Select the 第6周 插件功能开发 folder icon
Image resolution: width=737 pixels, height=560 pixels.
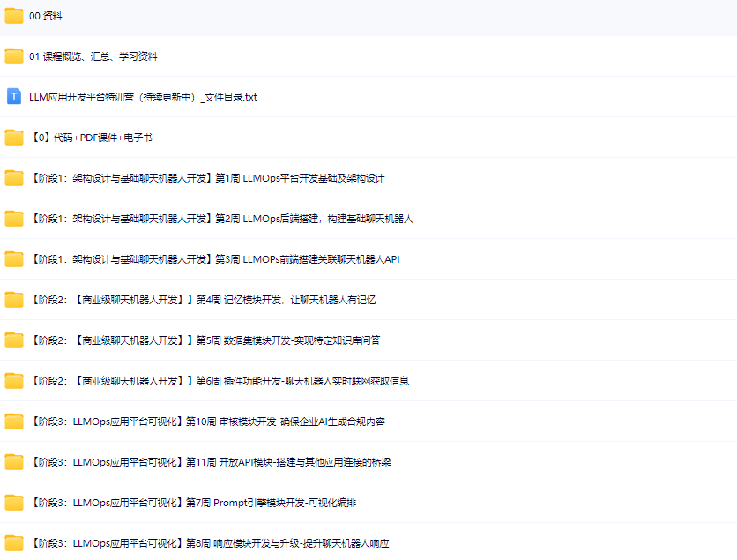coord(14,381)
